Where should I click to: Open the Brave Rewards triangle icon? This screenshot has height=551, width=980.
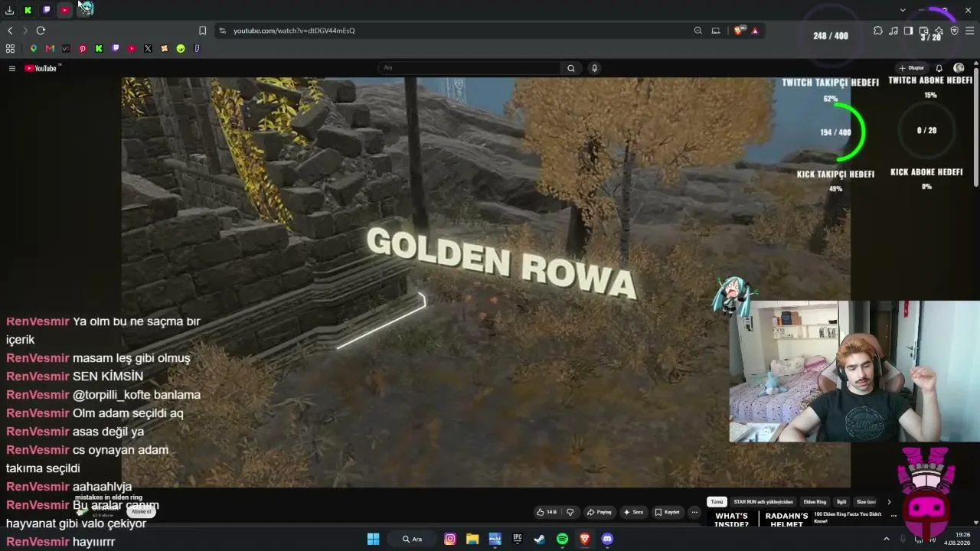tap(755, 31)
